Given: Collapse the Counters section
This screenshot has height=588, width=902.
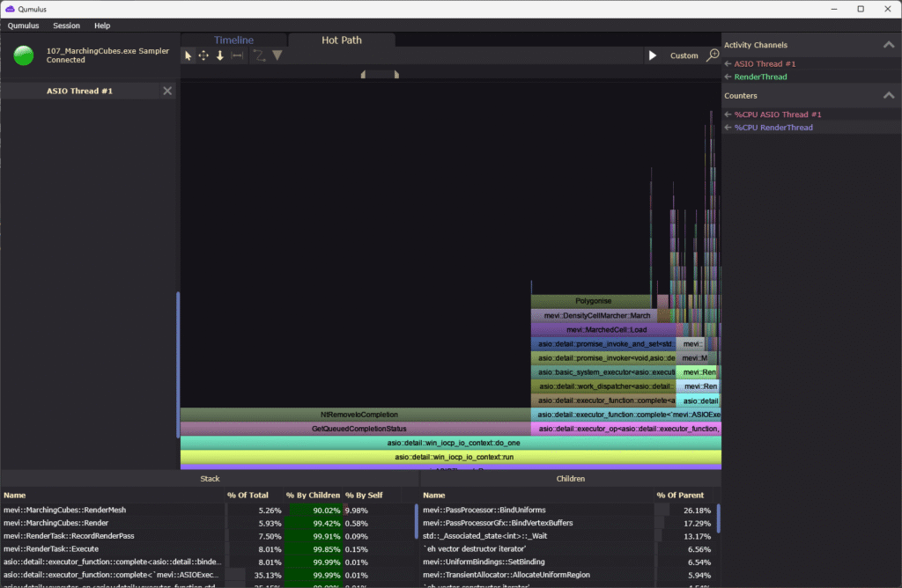Looking at the screenshot, I should 888,96.
